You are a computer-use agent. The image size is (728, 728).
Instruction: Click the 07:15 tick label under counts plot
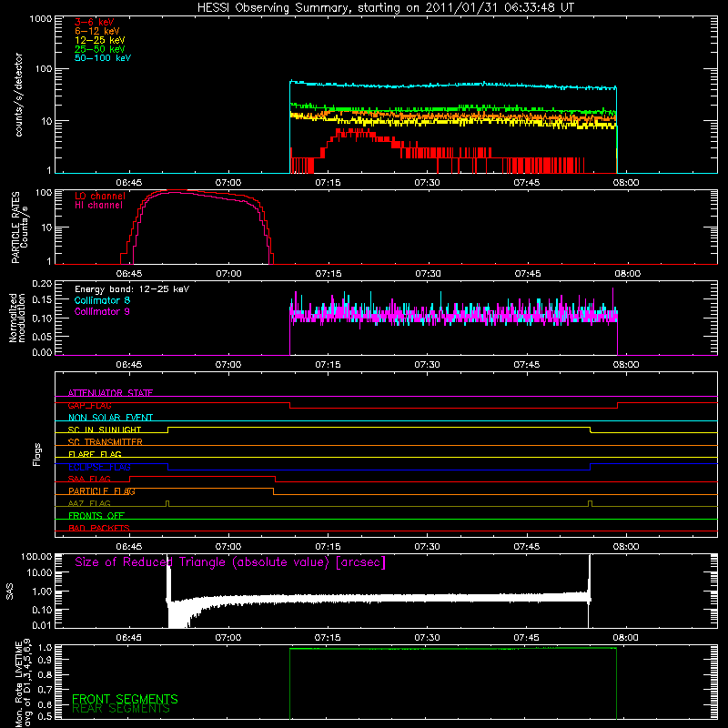(x=328, y=183)
